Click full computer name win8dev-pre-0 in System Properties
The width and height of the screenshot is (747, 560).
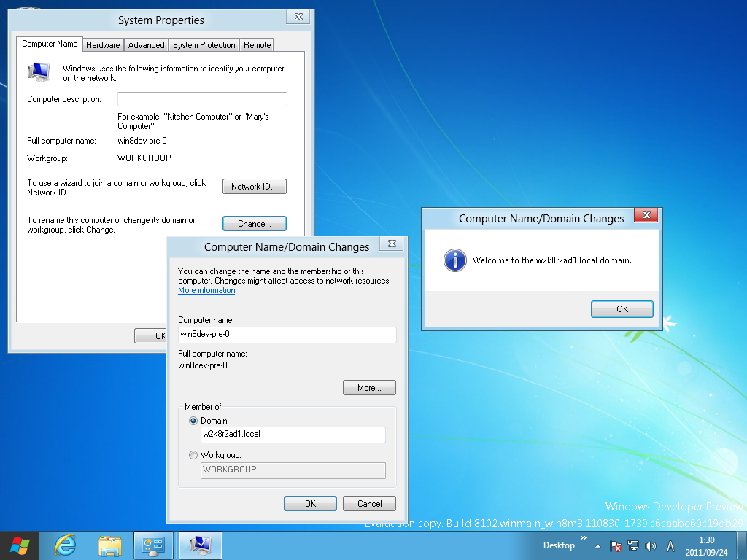click(x=142, y=141)
